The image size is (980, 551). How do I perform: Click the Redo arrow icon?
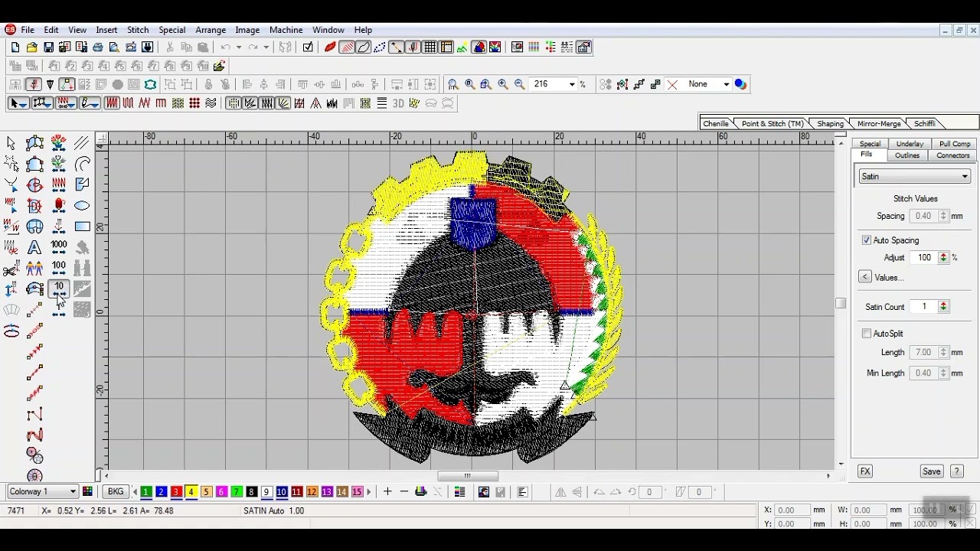(253, 47)
